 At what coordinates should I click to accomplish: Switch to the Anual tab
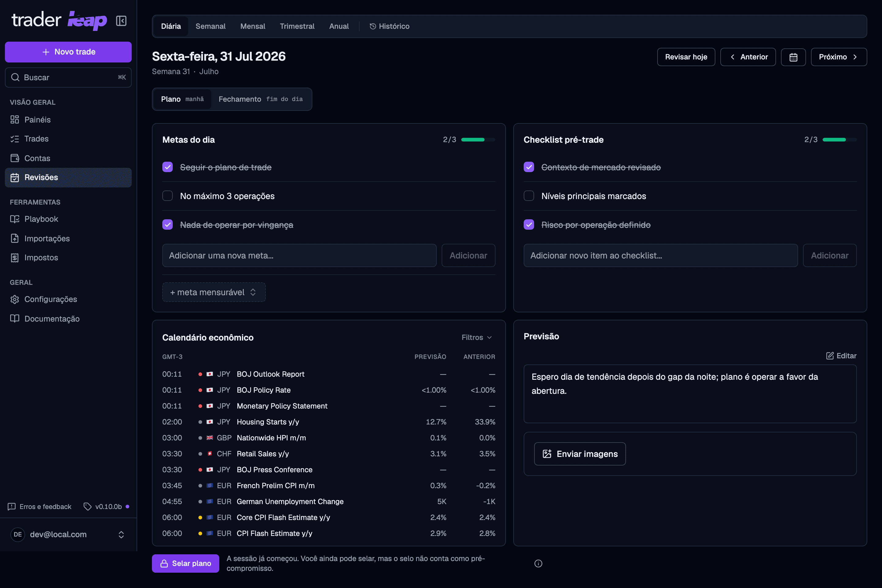tap(339, 26)
